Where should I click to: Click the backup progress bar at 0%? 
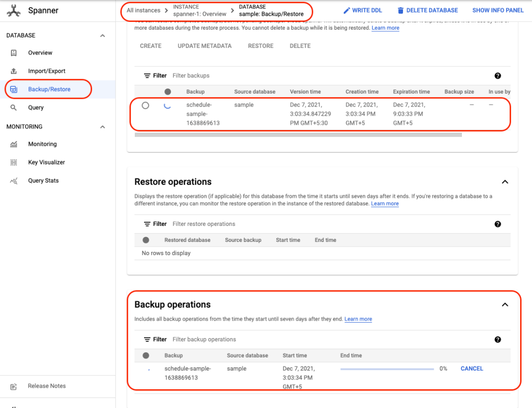[x=387, y=369]
